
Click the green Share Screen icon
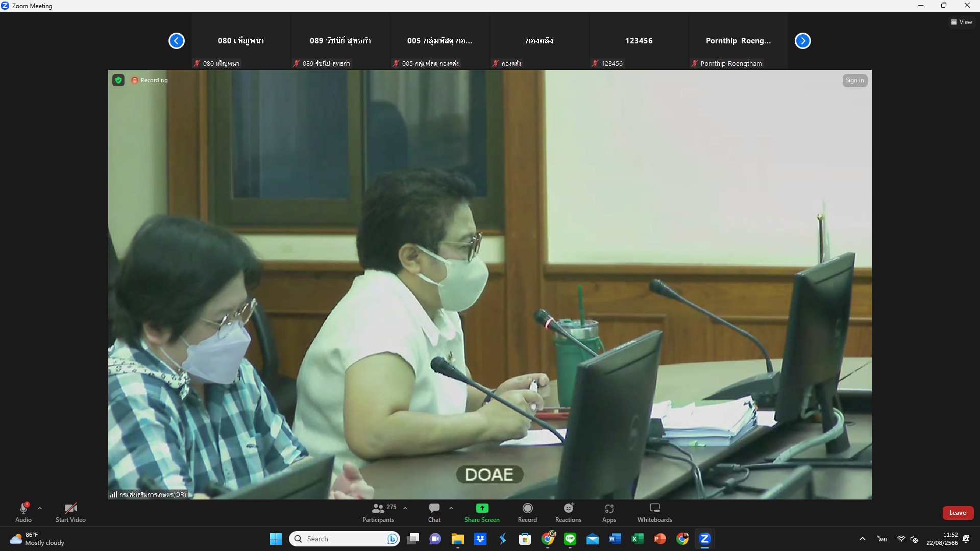click(482, 508)
